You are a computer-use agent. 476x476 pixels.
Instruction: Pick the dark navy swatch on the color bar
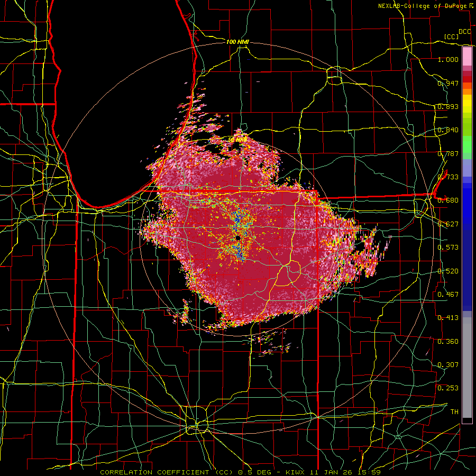tap(467, 270)
